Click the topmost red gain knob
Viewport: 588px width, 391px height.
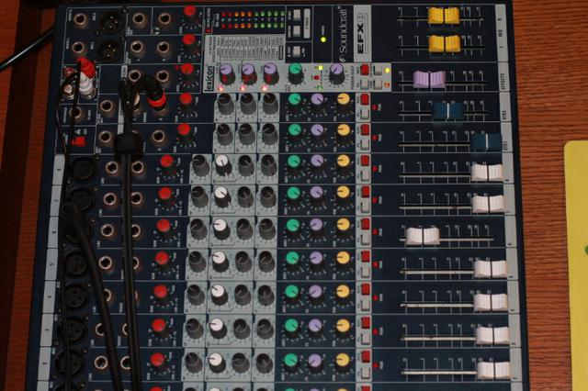click(x=190, y=13)
